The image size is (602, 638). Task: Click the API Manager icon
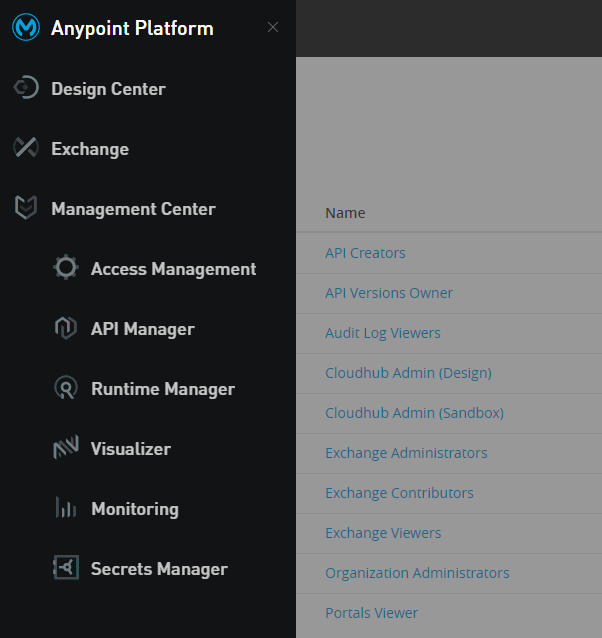[66, 328]
